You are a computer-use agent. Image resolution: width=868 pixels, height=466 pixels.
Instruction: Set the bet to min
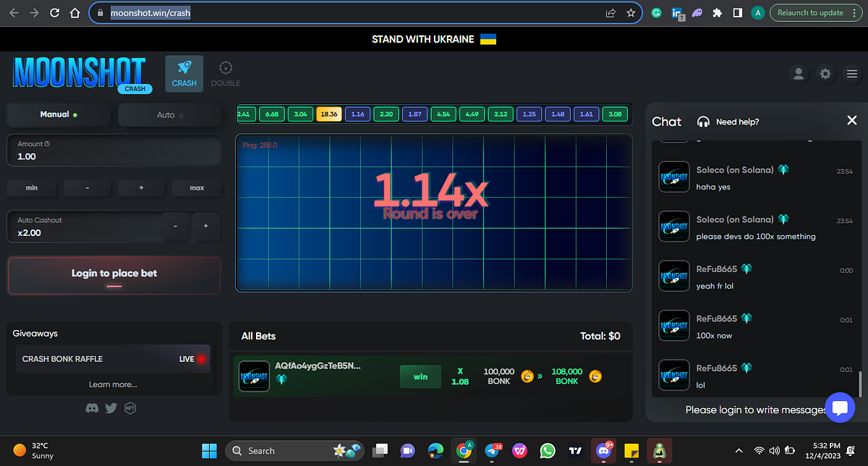coord(32,188)
